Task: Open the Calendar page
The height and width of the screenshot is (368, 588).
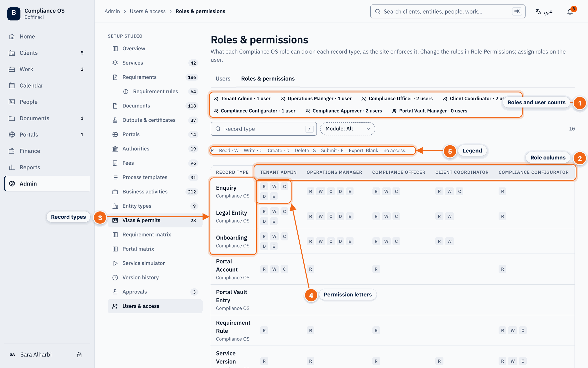Action: 47,85
